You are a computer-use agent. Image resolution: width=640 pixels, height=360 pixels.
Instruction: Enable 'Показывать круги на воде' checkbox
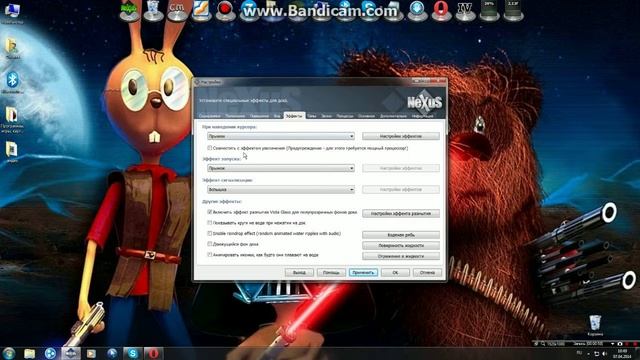point(210,223)
